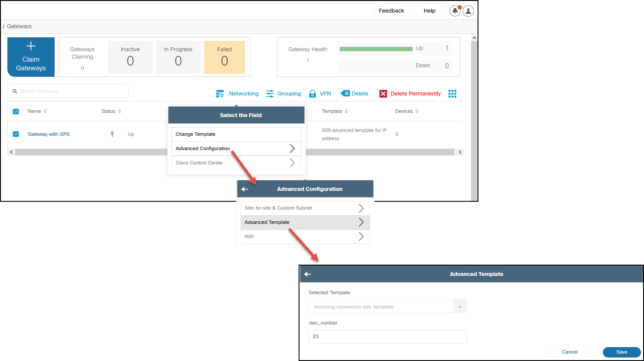Click the Gateways breadcrumb
The height and width of the screenshot is (361, 644).
click(19, 26)
